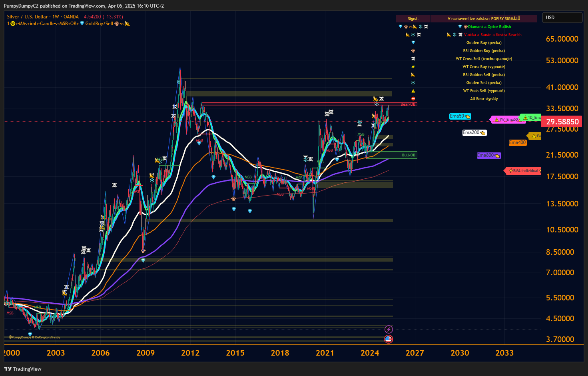
Task: Click the monkey icon beside RSI Golden Buy
Action: point(413,51)
